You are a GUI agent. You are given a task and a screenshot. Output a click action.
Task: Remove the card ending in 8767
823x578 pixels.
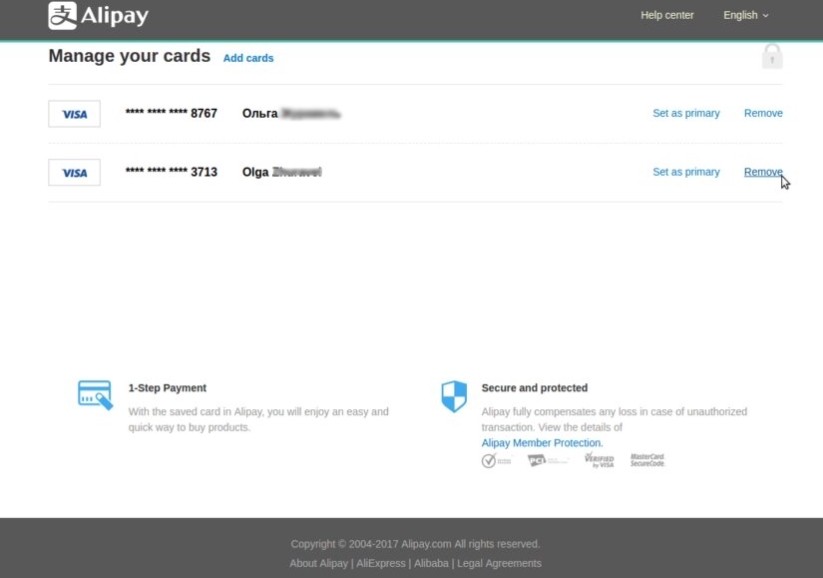[763, 113]
